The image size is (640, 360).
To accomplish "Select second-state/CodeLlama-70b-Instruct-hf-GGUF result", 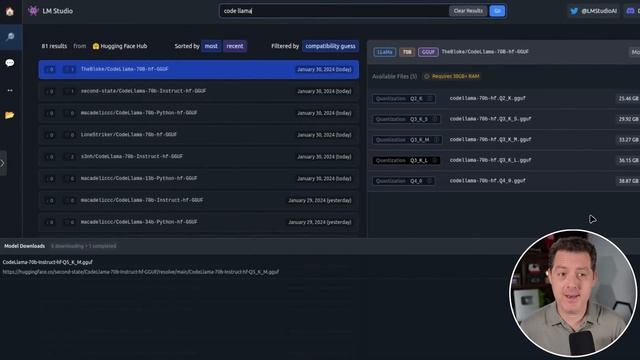I will (x=199, y=91).
